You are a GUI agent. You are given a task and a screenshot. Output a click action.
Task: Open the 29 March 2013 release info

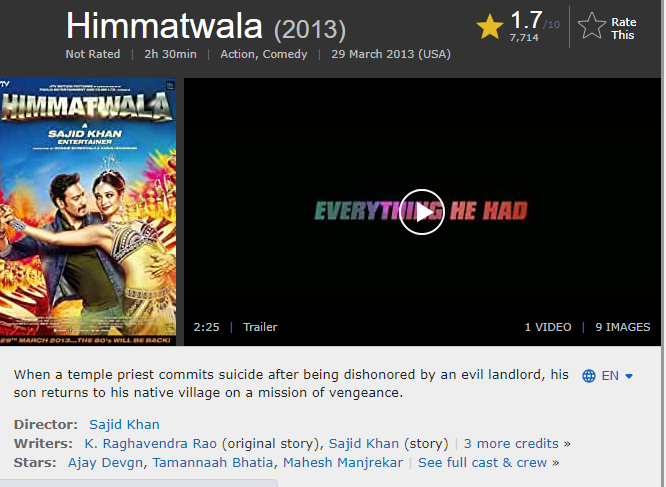coord(391,54)
